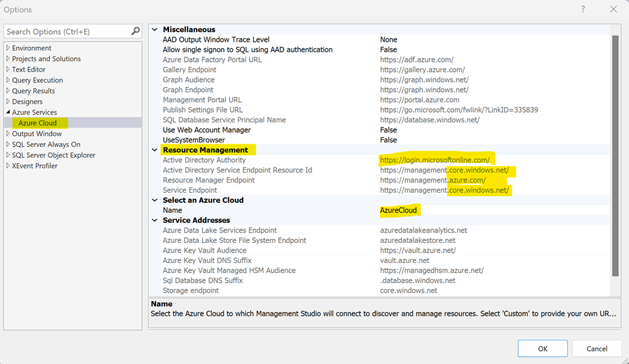This screenshot has width=629, height=364.
Task: Change UseSystemBrowser False value
Action: [x=388, y=140]
